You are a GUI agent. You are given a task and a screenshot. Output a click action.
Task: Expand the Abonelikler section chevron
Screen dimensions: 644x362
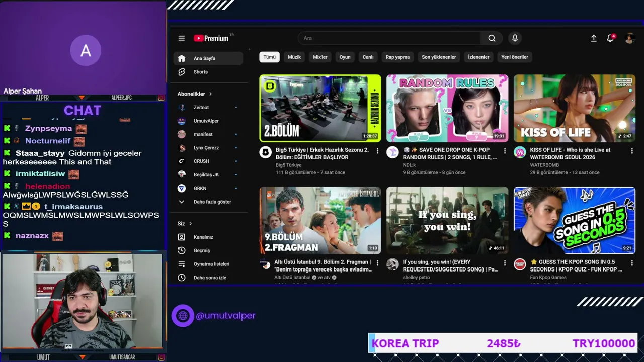click(x=210, y=94)
